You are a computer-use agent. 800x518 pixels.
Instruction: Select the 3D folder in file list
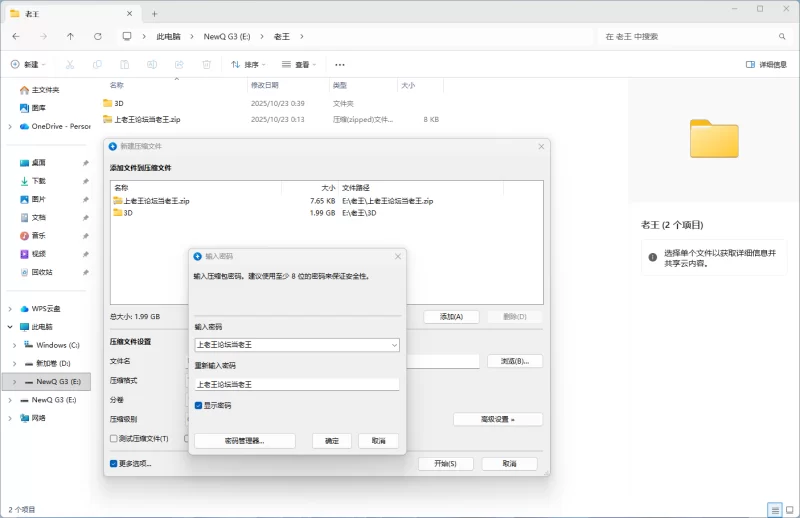tap(118, 103)
